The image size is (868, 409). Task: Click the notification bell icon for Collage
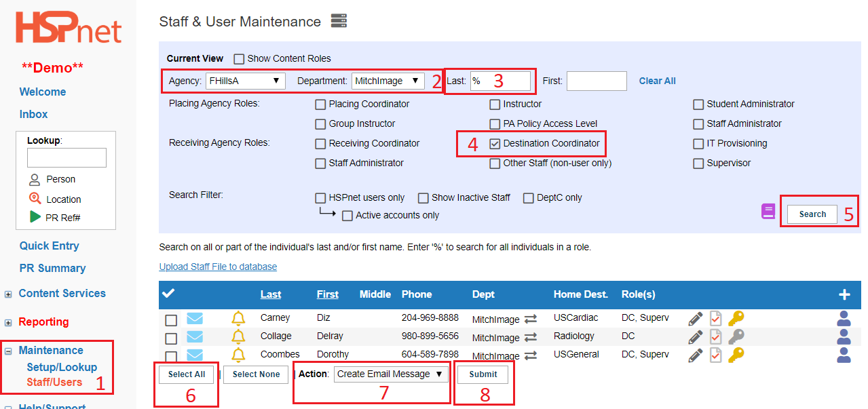(238, 336)
